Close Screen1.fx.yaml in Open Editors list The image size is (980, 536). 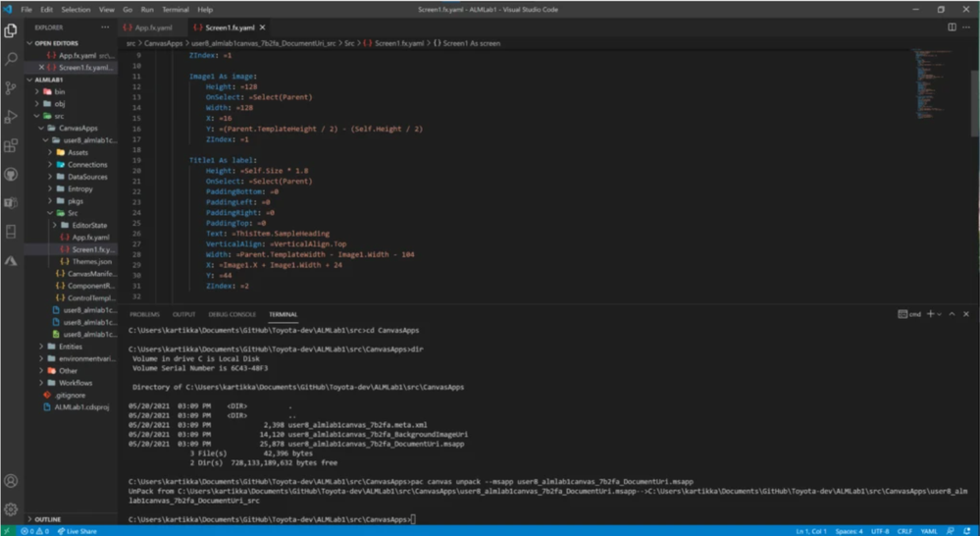[x=41, y=68]
